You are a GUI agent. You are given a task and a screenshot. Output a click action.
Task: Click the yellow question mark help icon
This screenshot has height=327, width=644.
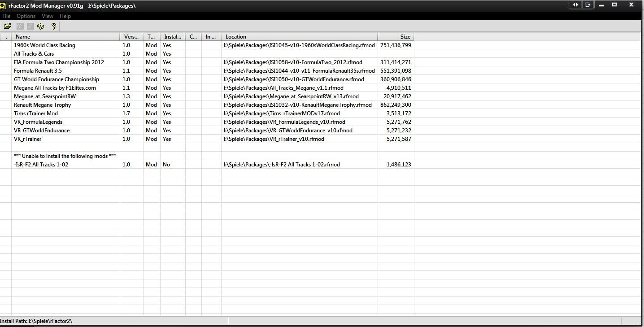(54, 26)
